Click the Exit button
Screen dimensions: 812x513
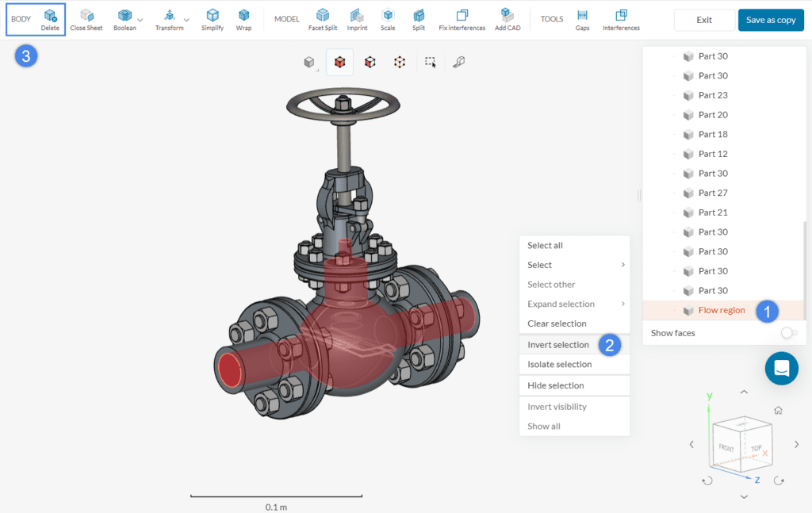[x=703, y=20]
